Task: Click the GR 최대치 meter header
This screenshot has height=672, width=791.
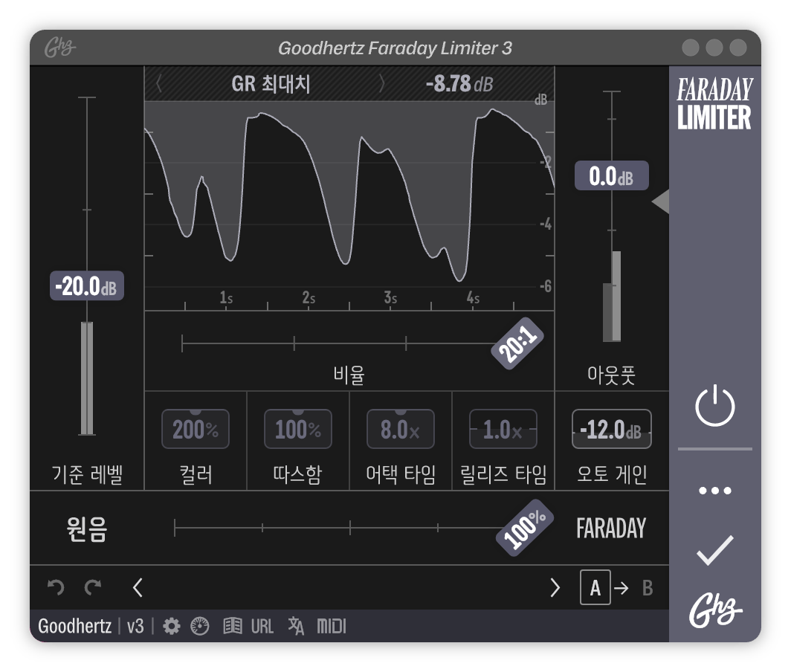Action: pyautogui.click(x=271, y=83)
